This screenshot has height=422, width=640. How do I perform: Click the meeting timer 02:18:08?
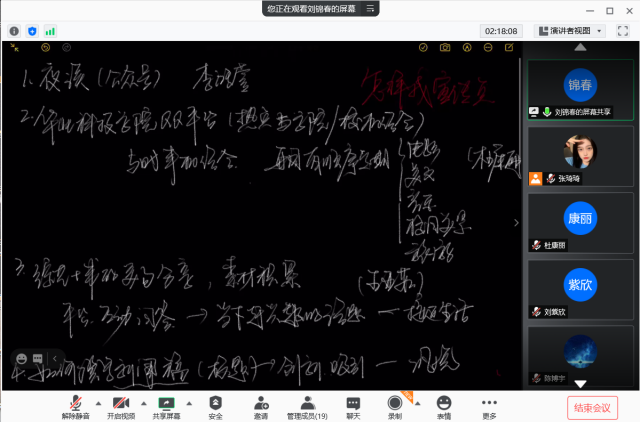pos(501,31)
